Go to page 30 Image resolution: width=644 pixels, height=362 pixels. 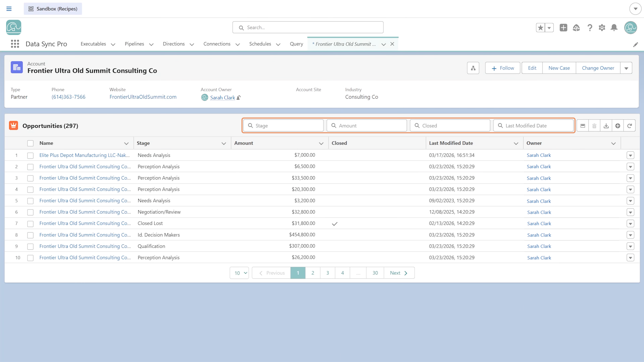[375, 273]
